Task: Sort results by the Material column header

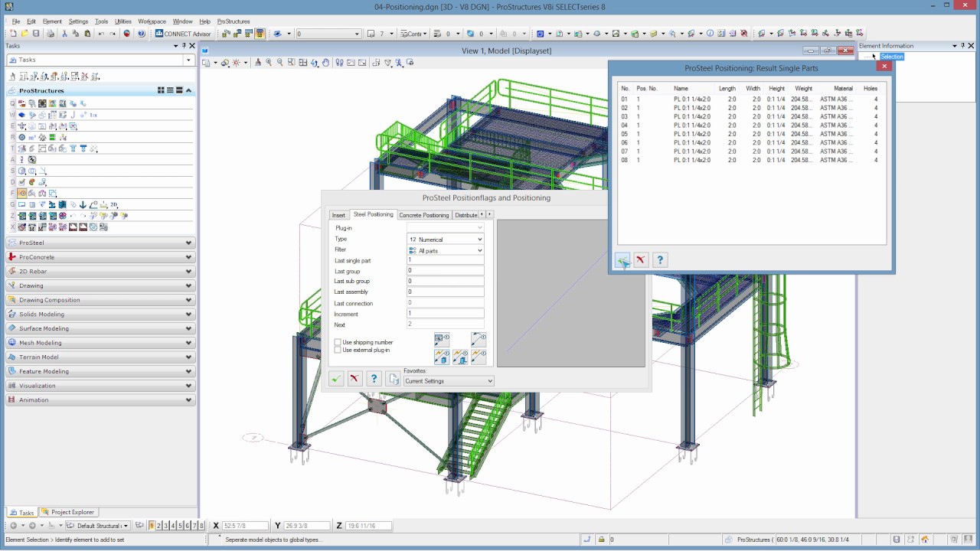Action: point(843,89)
